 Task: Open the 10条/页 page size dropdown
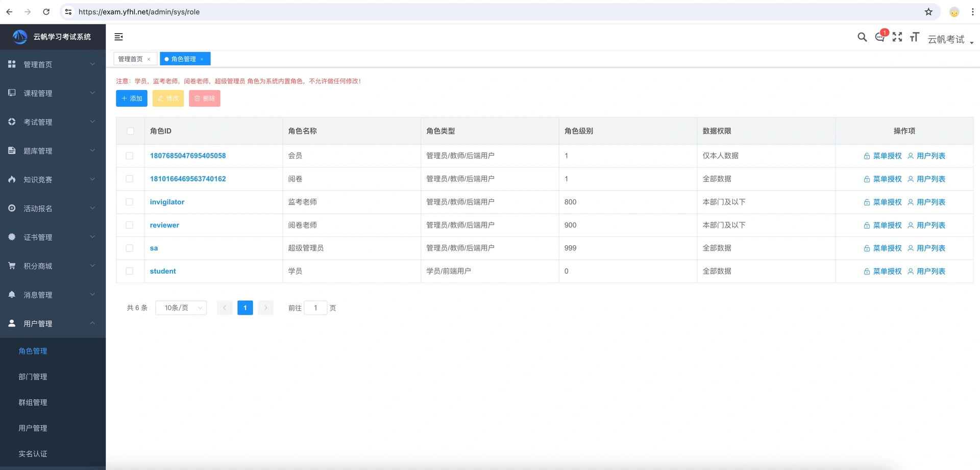pos(181,308)
